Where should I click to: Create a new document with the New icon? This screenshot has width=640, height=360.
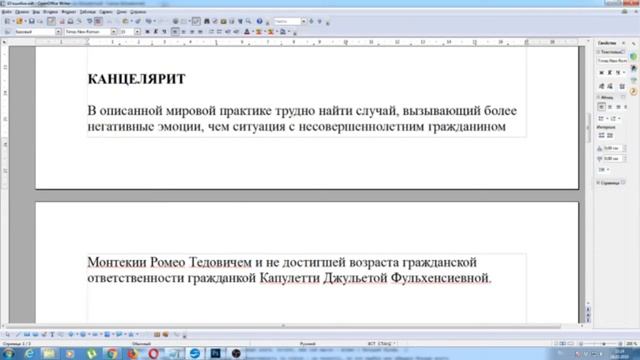(x=7, y=21)
